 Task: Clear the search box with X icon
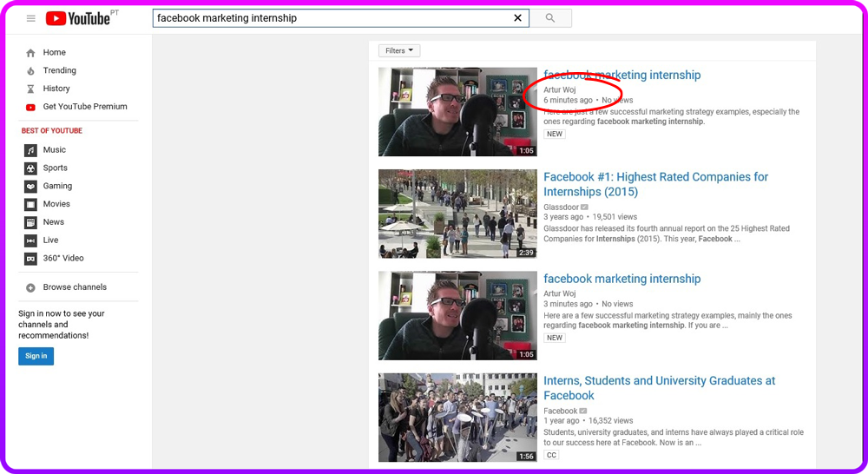click(x=518, y=18)
